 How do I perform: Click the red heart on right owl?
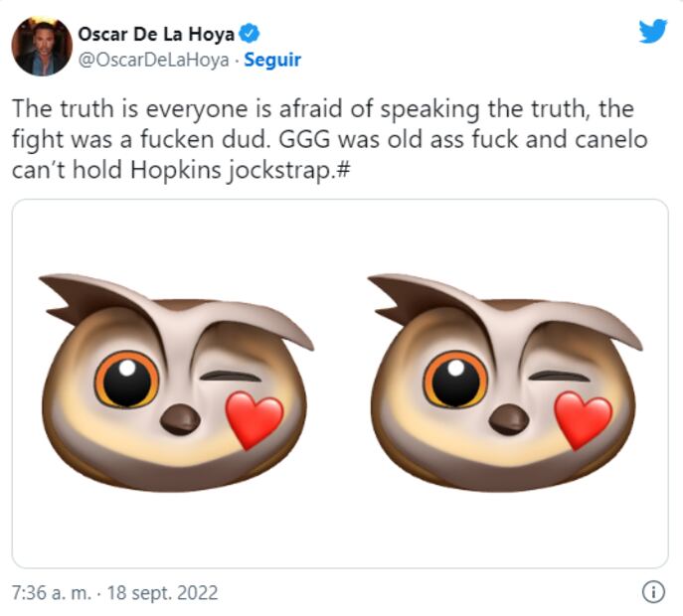point(583,418)
